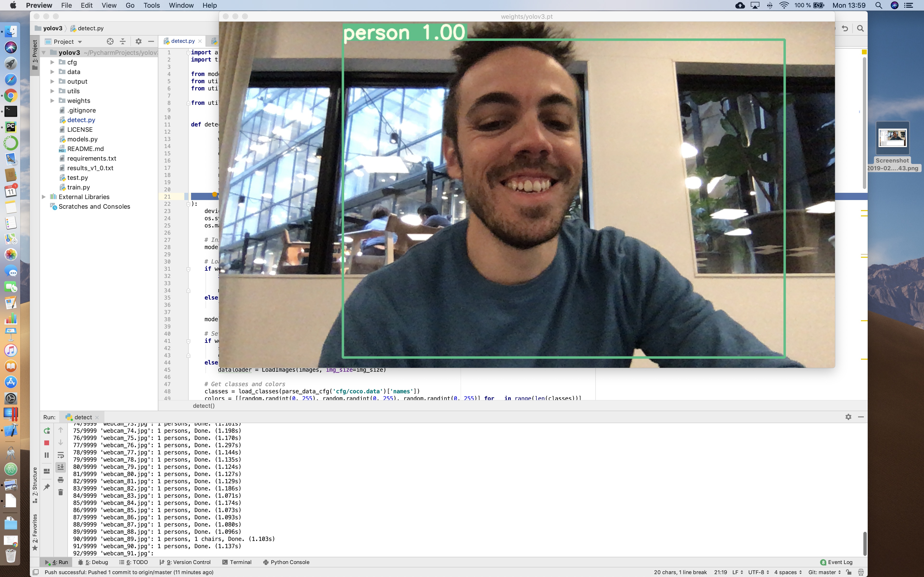
Task: Open Project tool window settings gear
Action: click(x=139, y=41)
